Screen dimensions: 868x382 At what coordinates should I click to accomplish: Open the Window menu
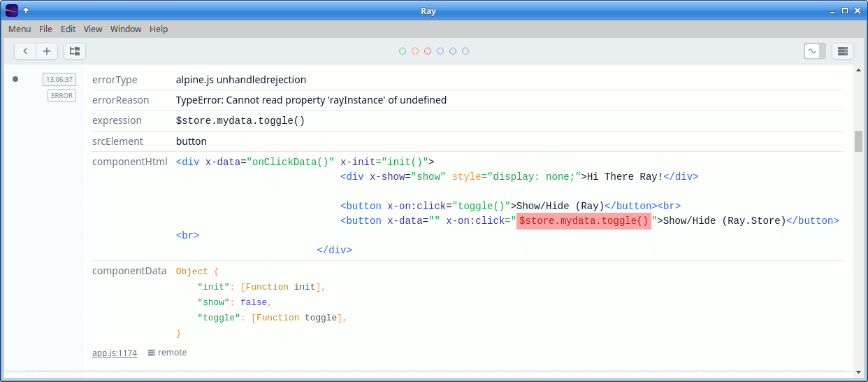coord(126,29)
